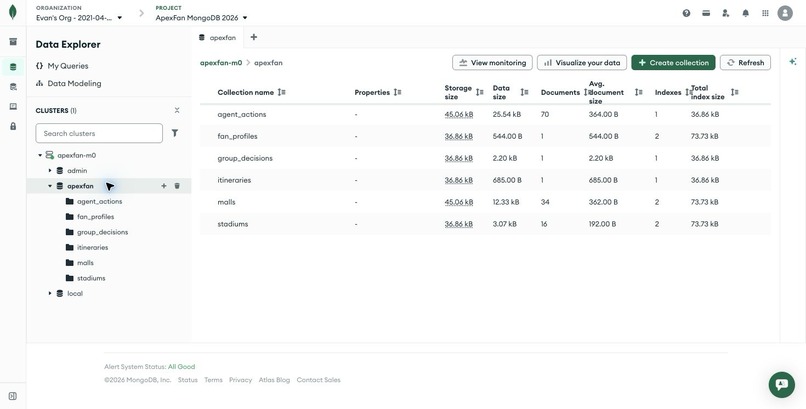Screen dimensions: 806x409
Task: Open the Project ApexFan MongoDB 2026 dropdown
Action: 202,17
